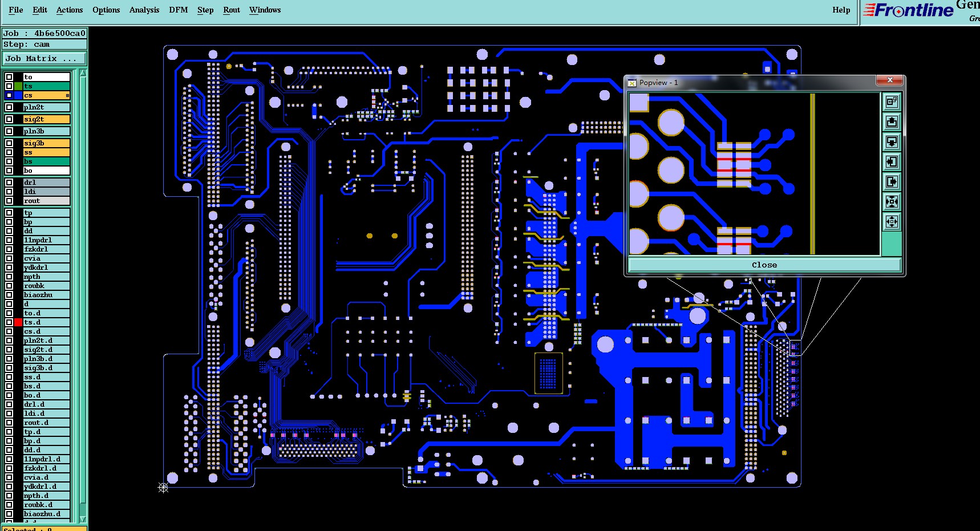
Task: Open the DFM menu
Action: pyautogui.click(x=179, y=10)
